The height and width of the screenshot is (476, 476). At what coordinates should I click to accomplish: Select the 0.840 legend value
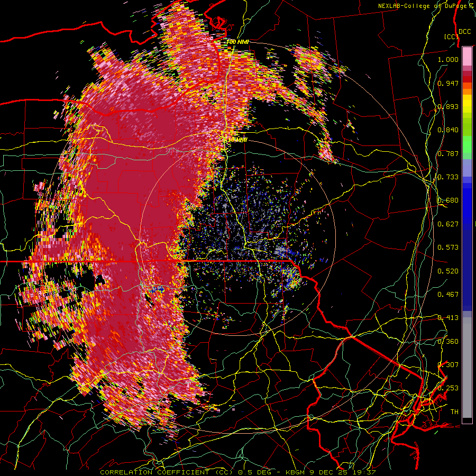pyautogui.click(x=448, y=130)
